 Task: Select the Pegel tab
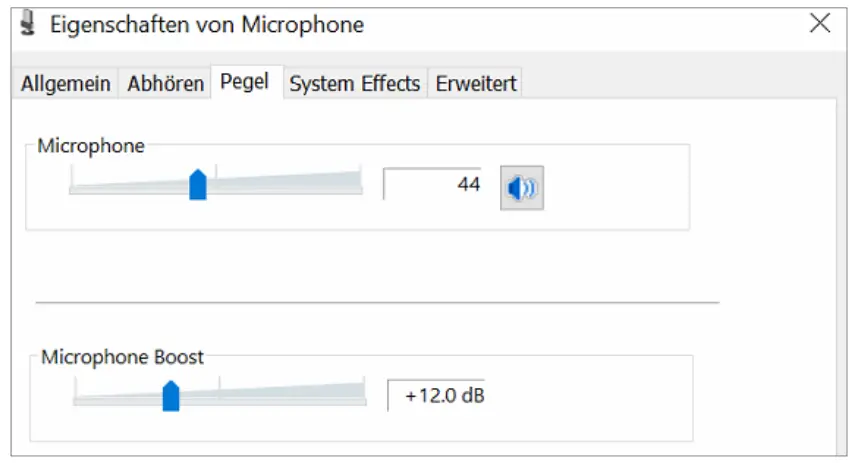[x=245, y=82]
